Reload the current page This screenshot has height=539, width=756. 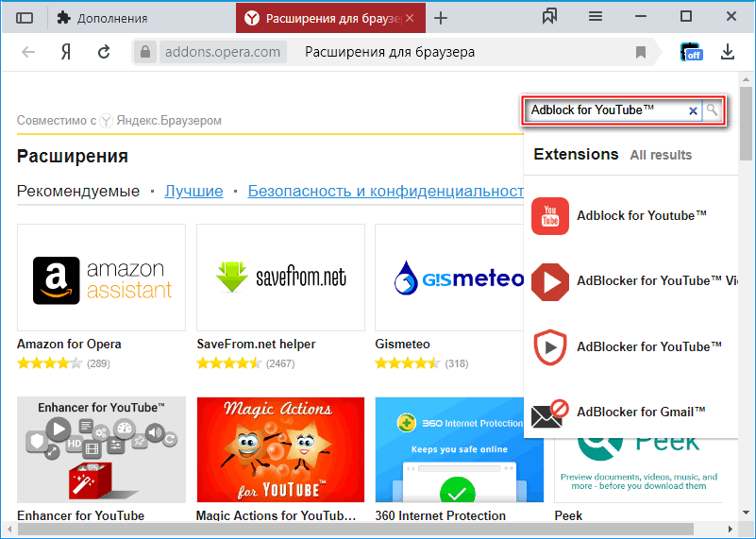point(104,52)
